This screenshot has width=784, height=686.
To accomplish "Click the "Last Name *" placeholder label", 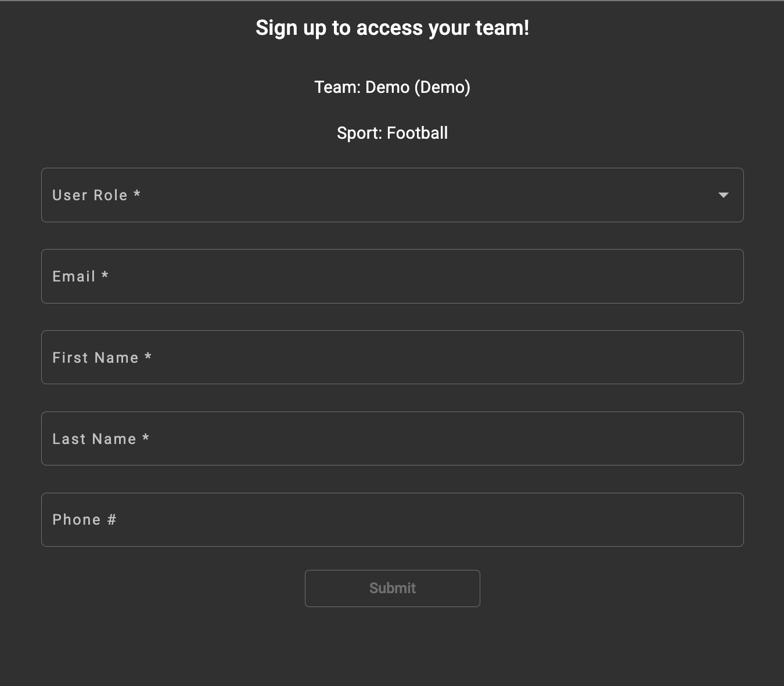I will click(x=101, y=439).
